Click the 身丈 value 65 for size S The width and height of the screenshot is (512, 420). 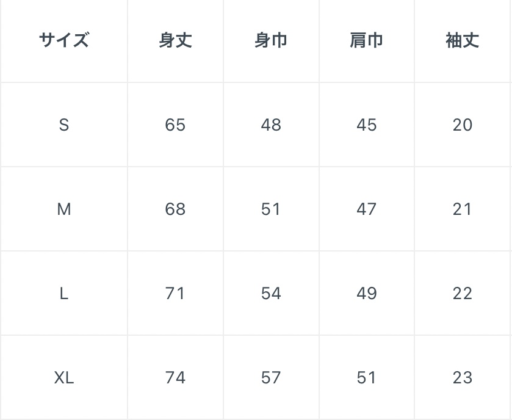[x=175, y=125]
